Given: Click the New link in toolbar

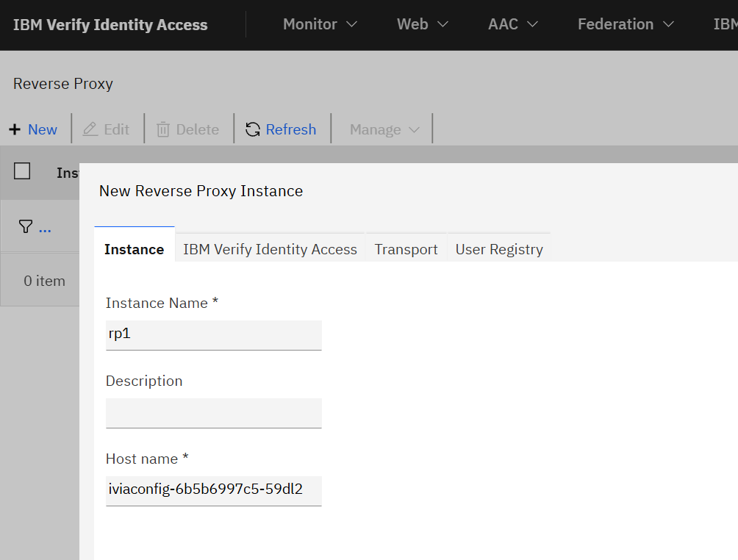Looking at the screenshot, I should 43,129.
